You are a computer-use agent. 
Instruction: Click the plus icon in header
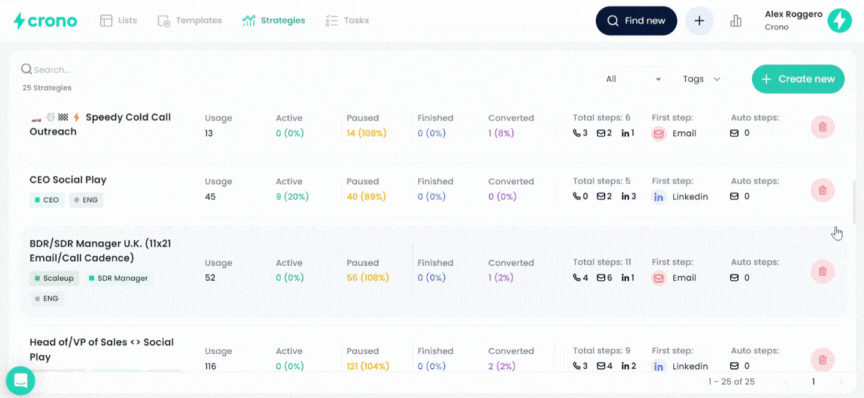tap(699, 21)
